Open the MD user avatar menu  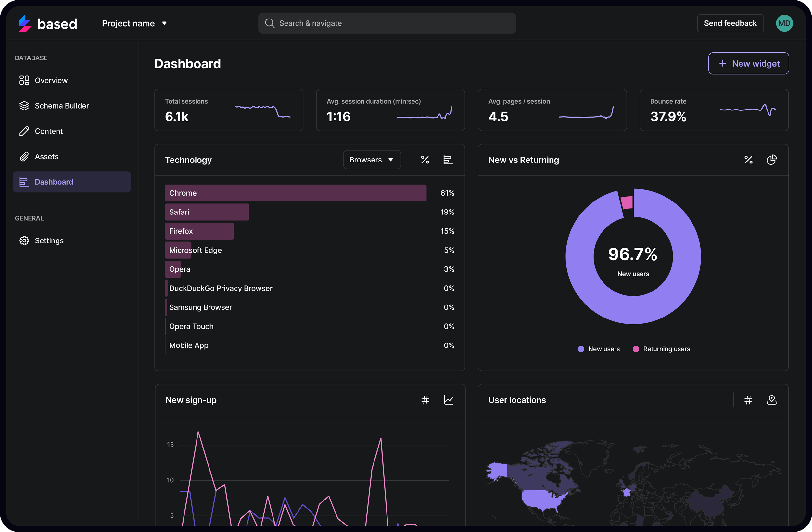784,23
